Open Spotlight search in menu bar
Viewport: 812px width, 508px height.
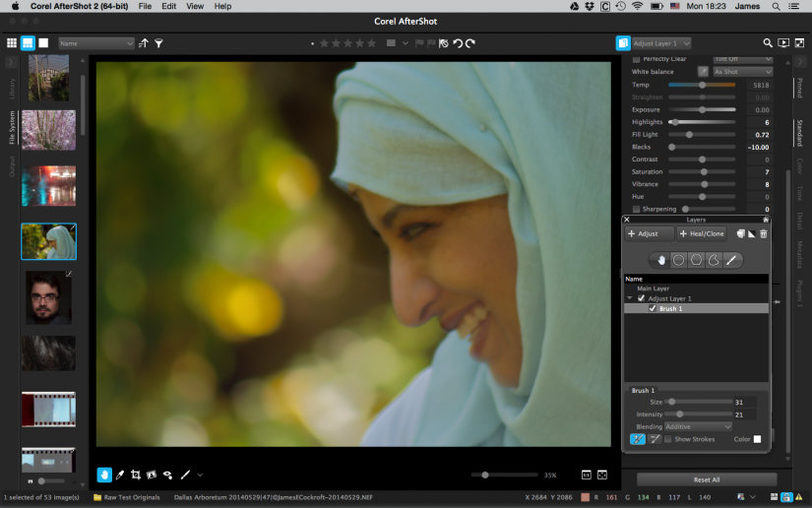(776, 6)
